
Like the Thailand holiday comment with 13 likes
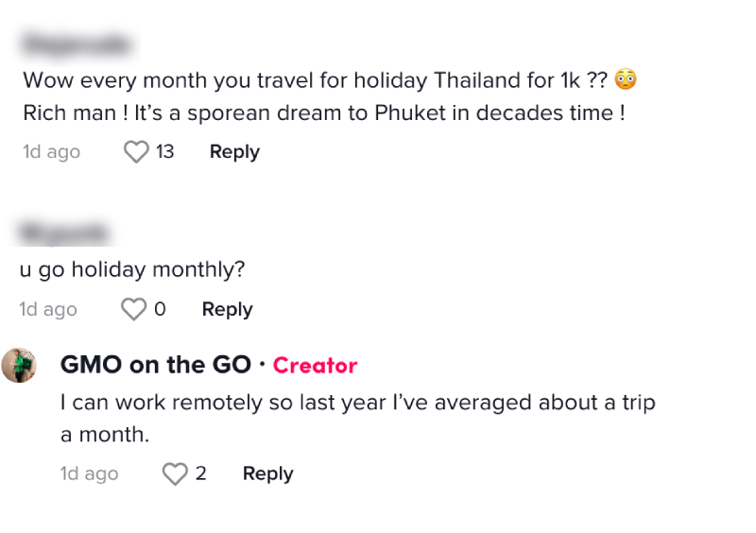click(136, 152)
